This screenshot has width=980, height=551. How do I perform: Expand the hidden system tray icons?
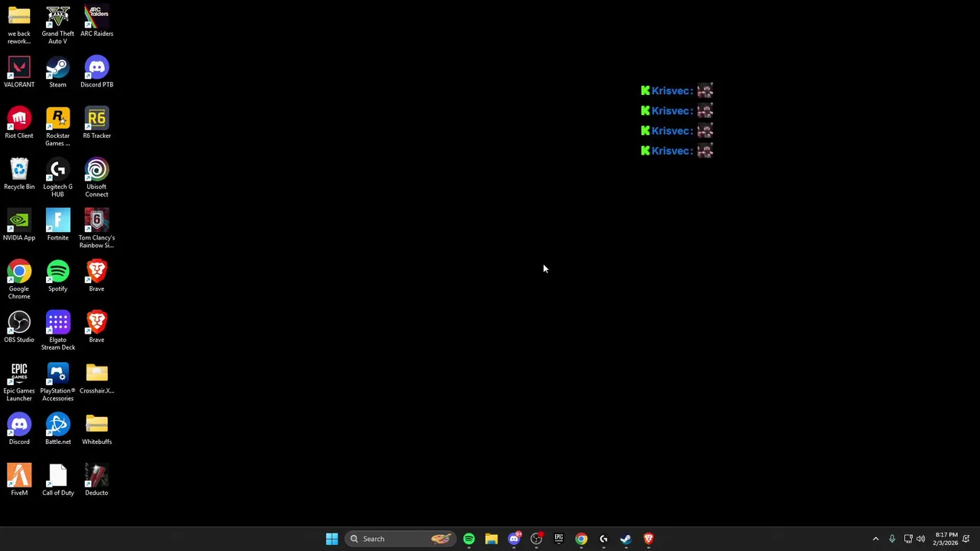pos(876,539)
